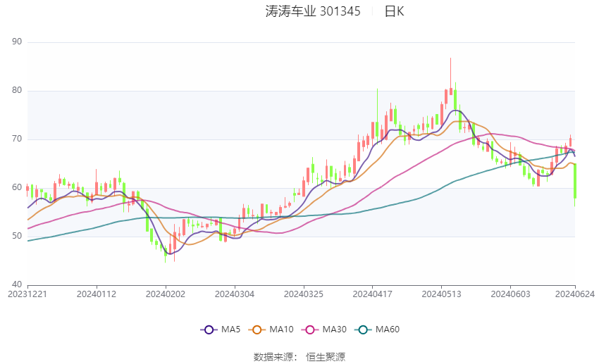Viewport: 599px width, 364px height.
Task: Click the x-axis date label 20240603
Action: [x=511, y=294]
